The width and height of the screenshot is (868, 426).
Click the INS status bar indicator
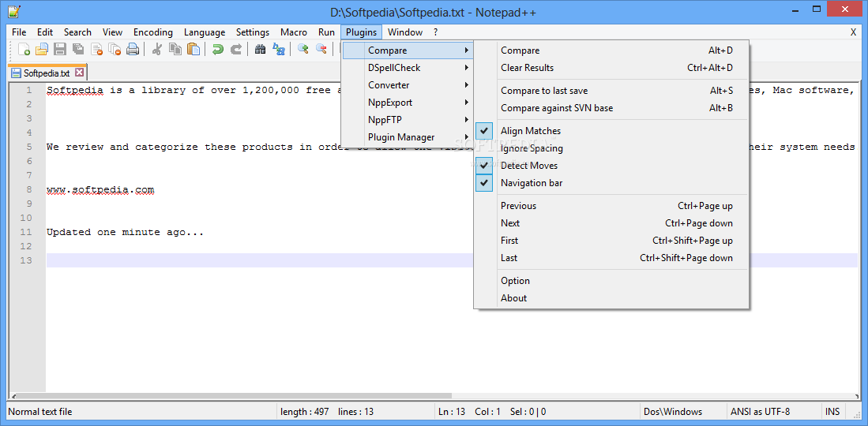(x=832, y=412)
